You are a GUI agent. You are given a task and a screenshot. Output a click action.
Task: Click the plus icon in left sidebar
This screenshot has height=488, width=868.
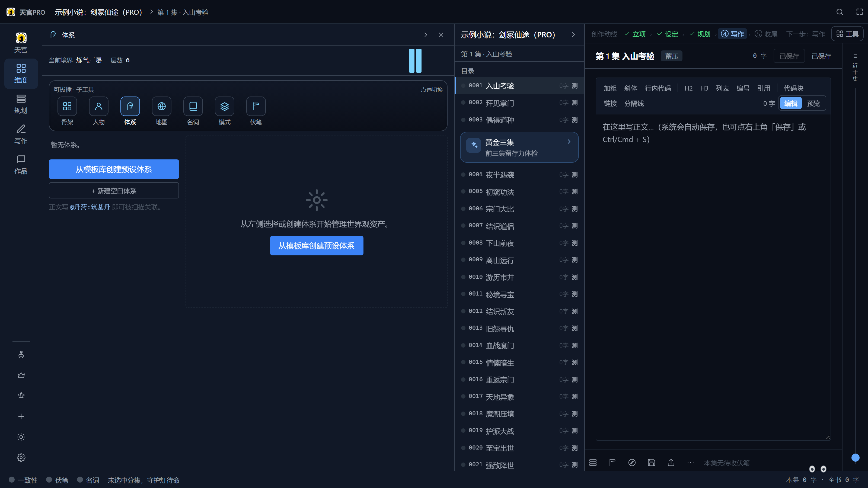click(21, 417)
